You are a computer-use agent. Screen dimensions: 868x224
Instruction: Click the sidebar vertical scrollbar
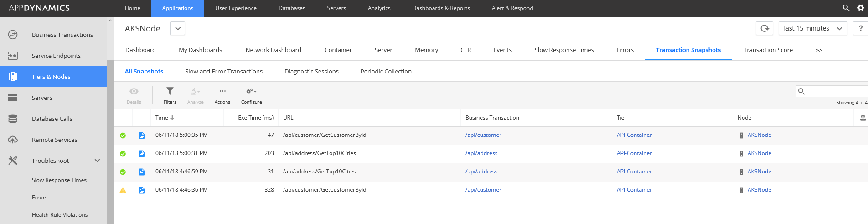[x=110, y=141]
